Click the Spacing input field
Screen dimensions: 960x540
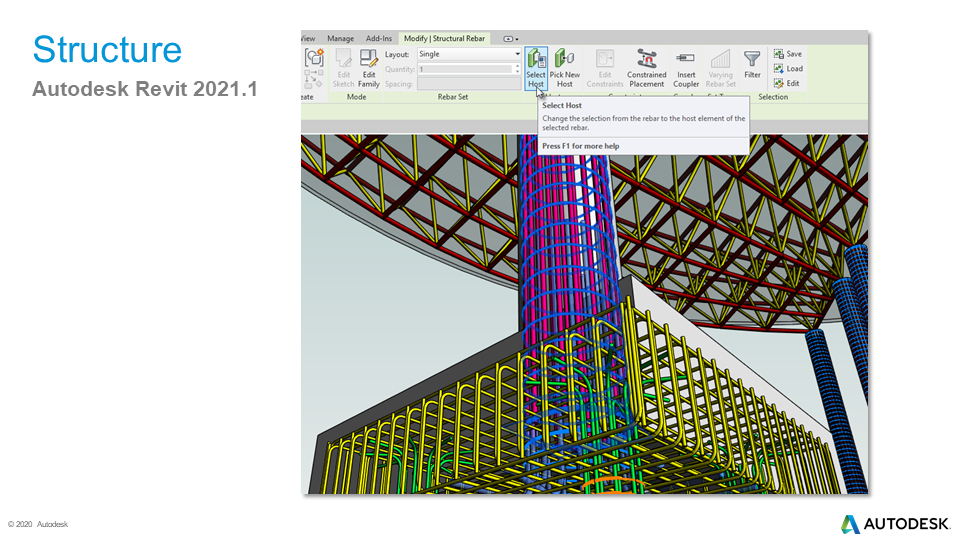click(x=470, y=84)
